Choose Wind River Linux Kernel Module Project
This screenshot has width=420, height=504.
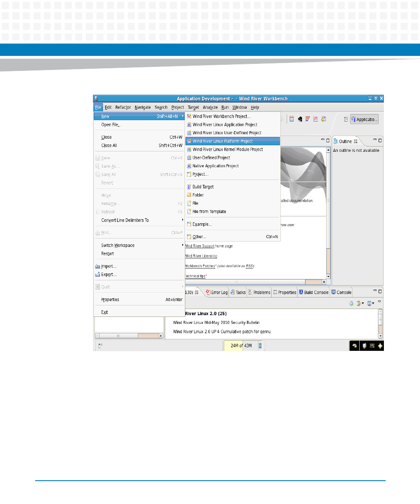tap(232, 150)
